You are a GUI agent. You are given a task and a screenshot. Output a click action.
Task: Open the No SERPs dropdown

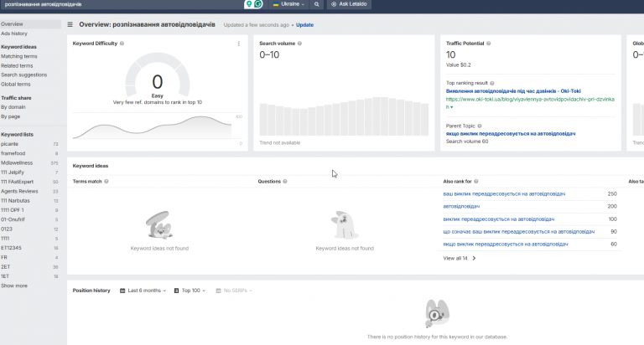234,291
